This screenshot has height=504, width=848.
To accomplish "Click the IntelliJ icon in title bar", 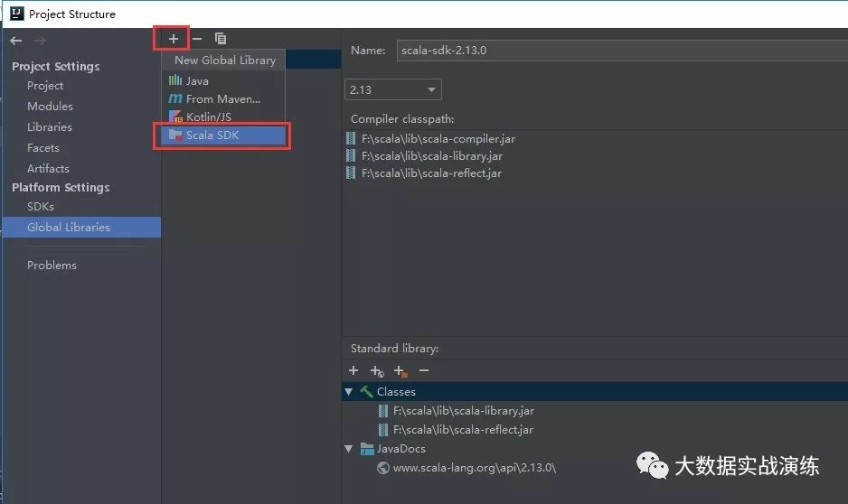I will pyautogui.click(x=17, y=14).
